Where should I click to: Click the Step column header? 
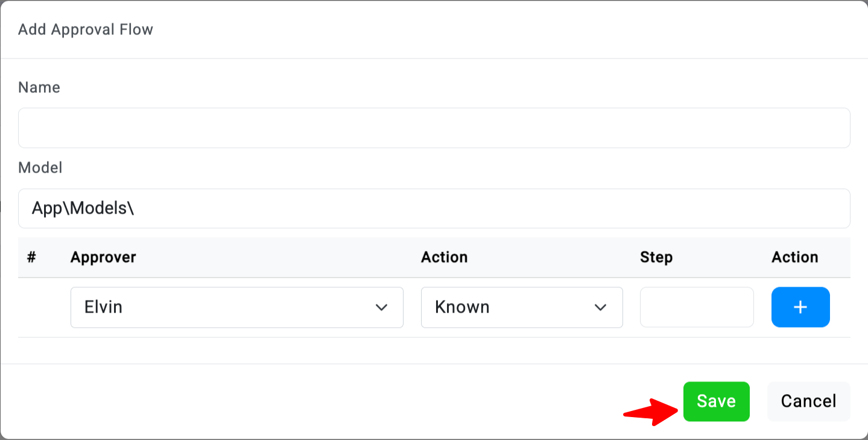click(656, 257)
